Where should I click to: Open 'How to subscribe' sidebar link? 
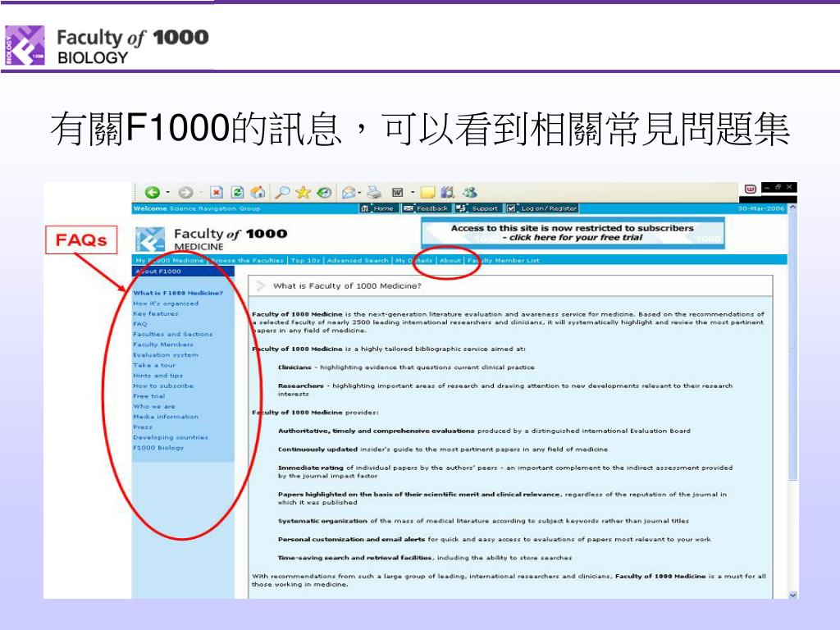tap(163, 386)
